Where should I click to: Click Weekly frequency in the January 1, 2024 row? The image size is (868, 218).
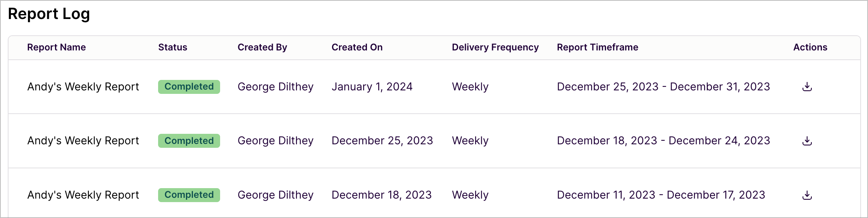(470, 87)
